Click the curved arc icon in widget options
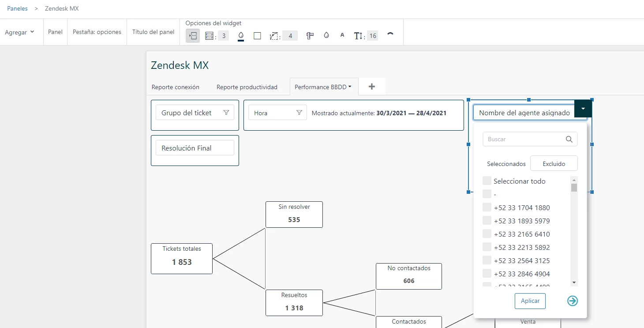This screenshot has height=328, width=644. [x=390, y=34]
